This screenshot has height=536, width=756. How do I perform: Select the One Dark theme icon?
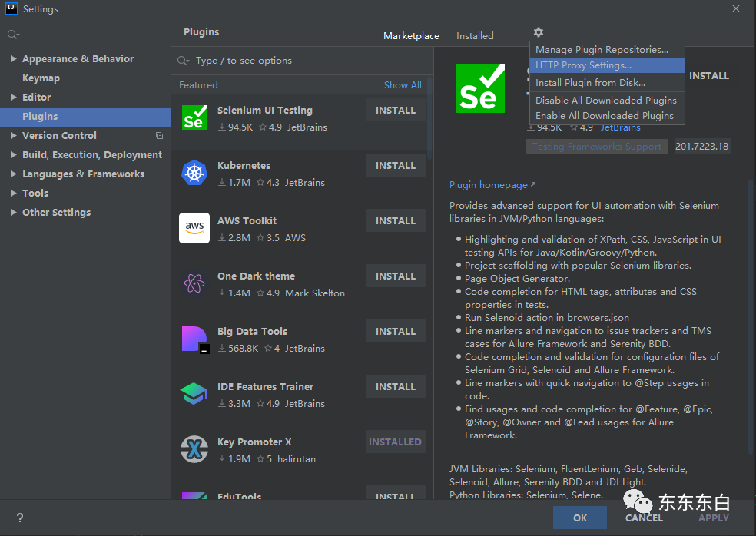click(x=194, y=283)
